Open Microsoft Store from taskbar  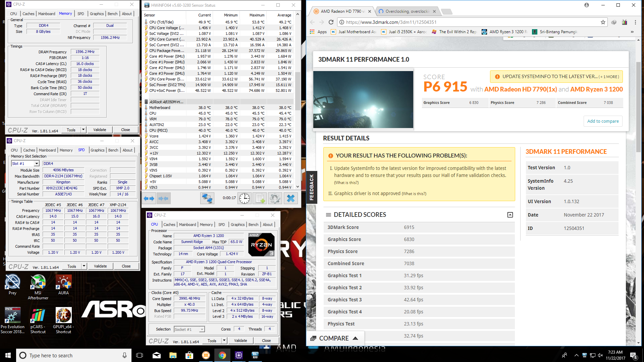click(190, 355)
